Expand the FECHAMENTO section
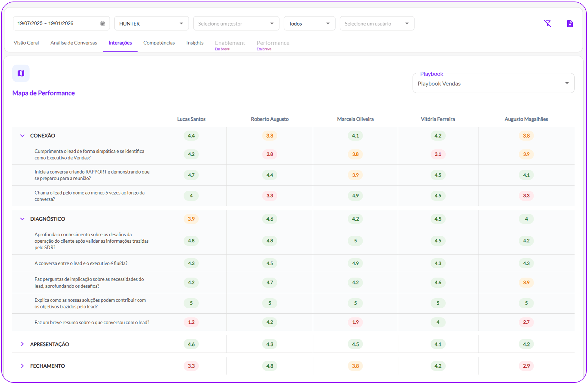 (x=22, y=366)
